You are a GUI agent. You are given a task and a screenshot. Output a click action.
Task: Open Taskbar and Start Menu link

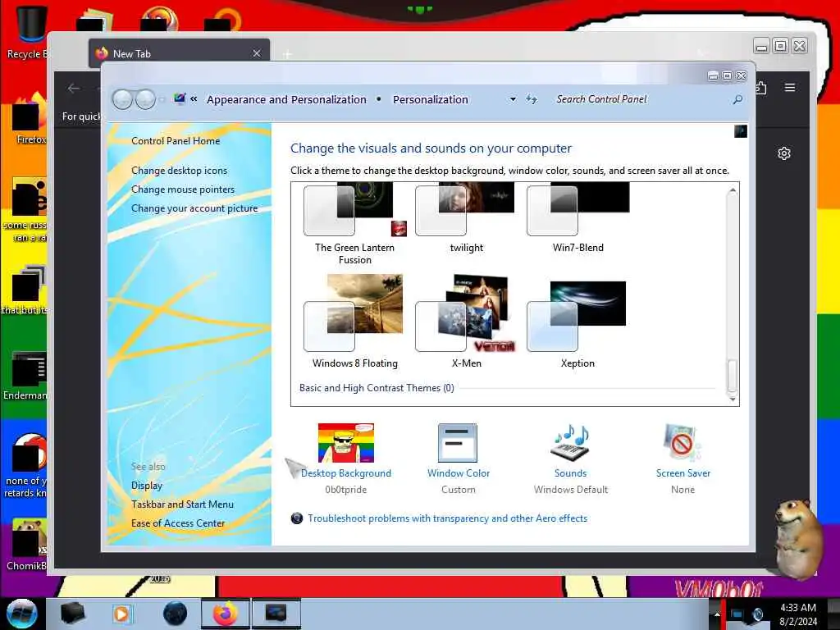(x=183, y=504)
